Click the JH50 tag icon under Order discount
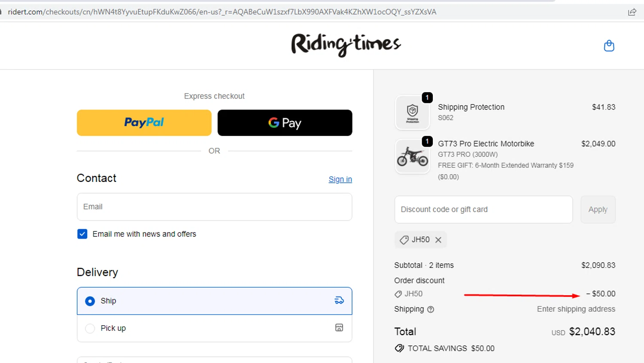The height and width of the screenshot is (363, 644). point(398,294)
